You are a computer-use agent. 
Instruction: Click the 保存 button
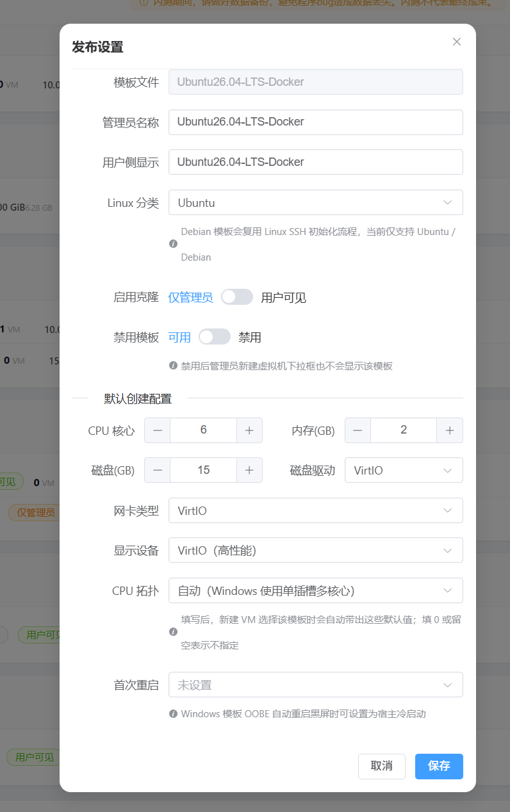439,766
